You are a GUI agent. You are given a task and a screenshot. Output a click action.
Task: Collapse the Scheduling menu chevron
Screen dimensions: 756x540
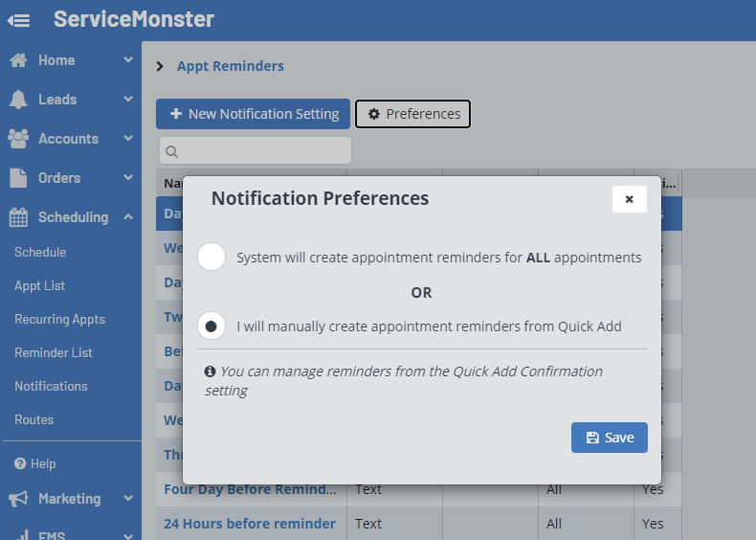click(128, 217)
